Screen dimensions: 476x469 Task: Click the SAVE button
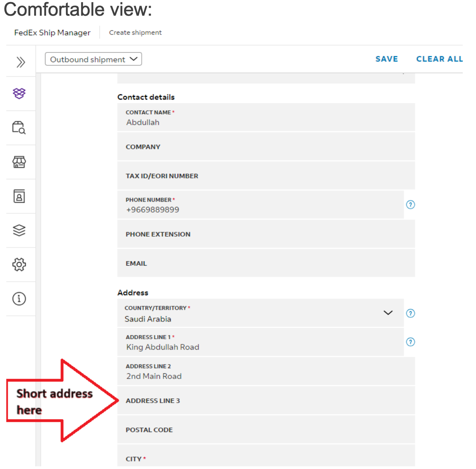point(387,59)
